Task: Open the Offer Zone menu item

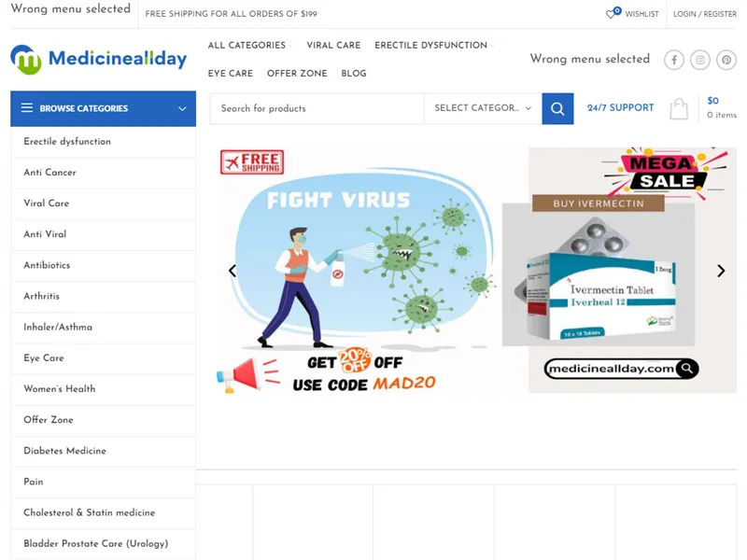Action: pyautogui.click(x=297, y=74)
